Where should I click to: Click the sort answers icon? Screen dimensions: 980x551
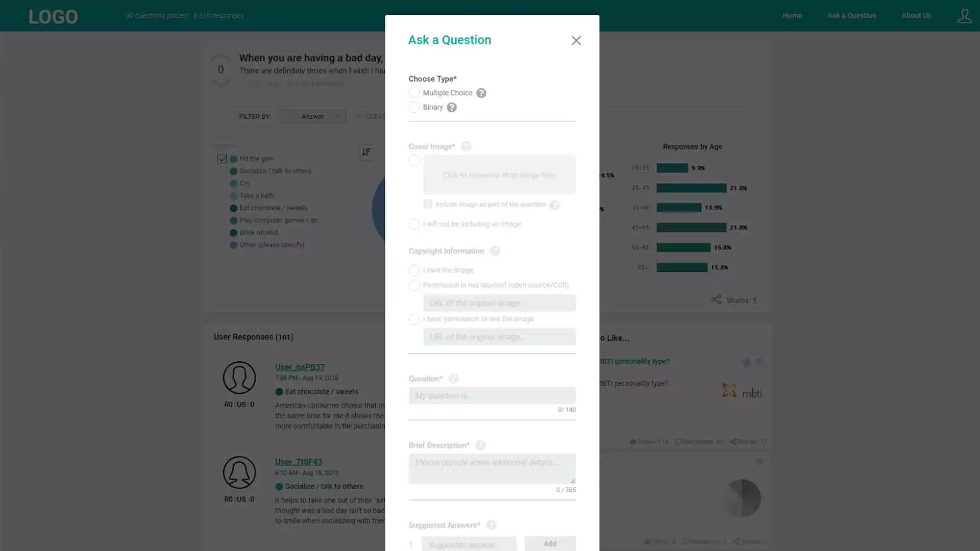point(366,152)
